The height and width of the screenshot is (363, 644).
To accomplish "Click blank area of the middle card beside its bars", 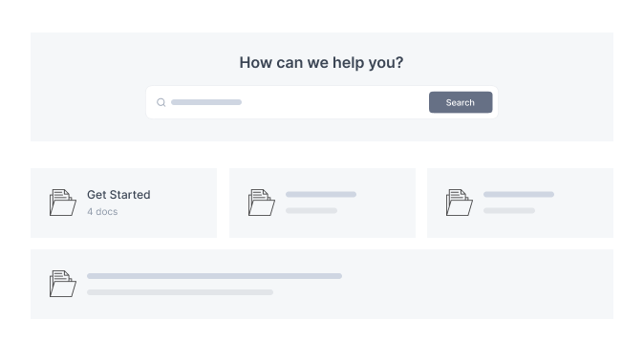I will [386, 203].
